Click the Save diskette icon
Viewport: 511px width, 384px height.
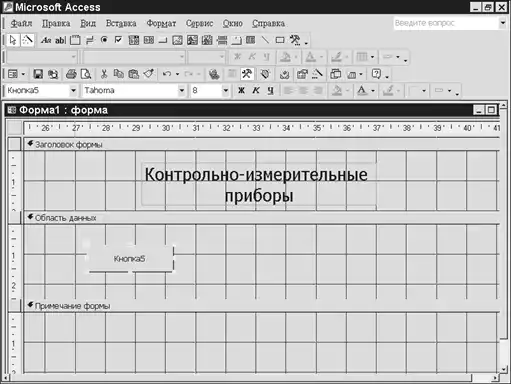(x=38, y=74)
